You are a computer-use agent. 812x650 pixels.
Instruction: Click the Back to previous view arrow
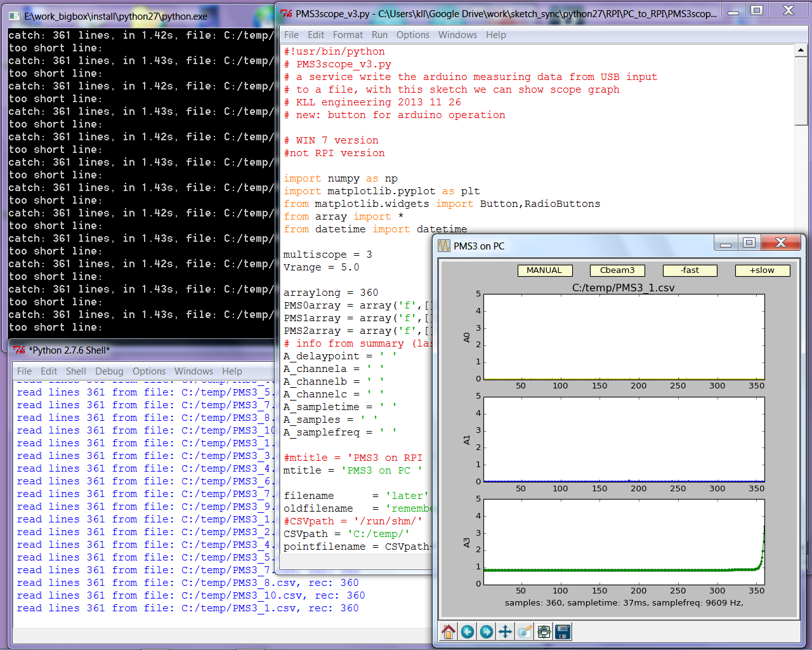(x=468, y=632)
